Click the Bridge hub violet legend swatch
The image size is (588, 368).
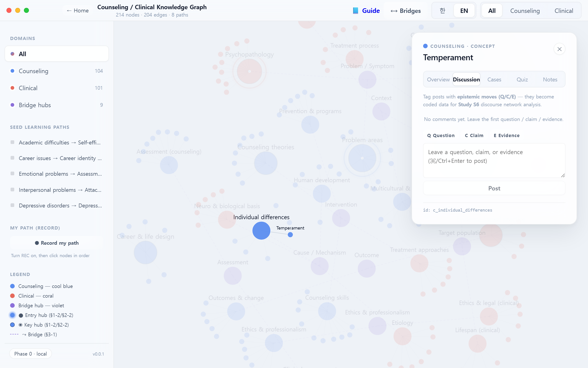[12, 305]
